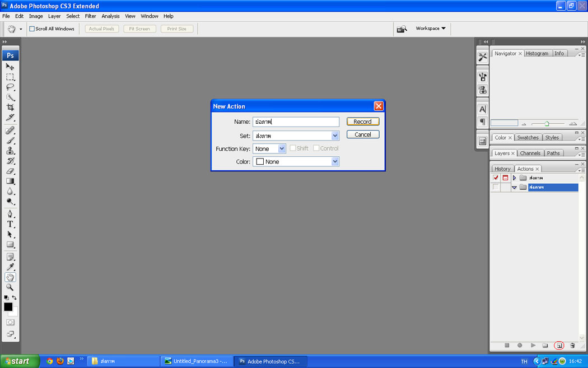Image resolution: width=588 pixels, height=368 pixels.
Task: Select the Zoom magnifier tool
Action: 10,287
